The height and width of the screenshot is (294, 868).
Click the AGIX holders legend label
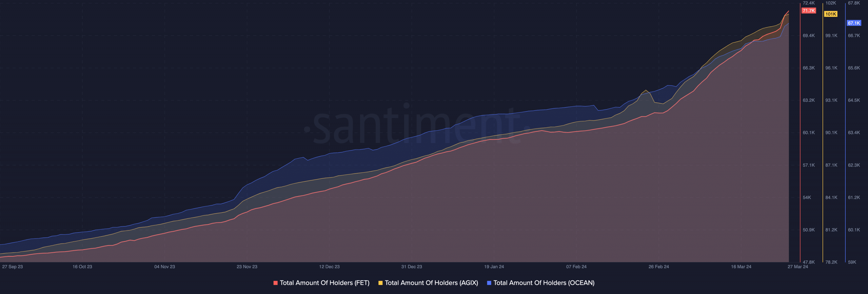431,283
